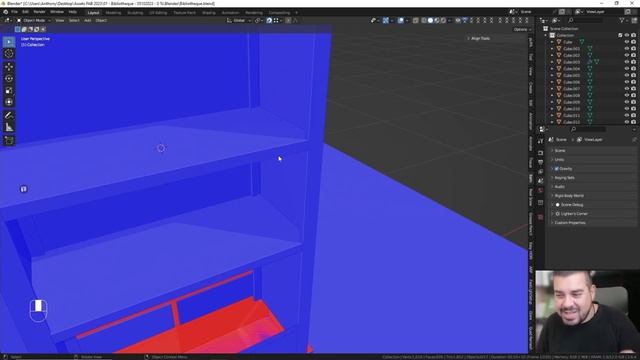This screenshot has height=360, width=640.
Task: Expand Cube.005 in outliner
Action: [552, 76]
